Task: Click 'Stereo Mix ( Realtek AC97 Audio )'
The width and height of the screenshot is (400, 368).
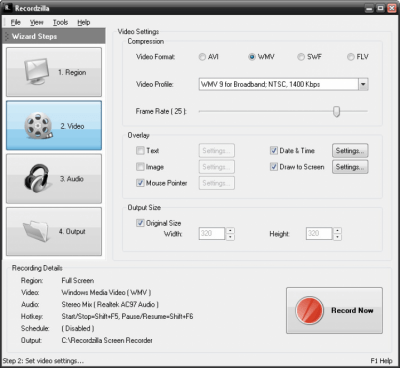Action: point(110,304)
